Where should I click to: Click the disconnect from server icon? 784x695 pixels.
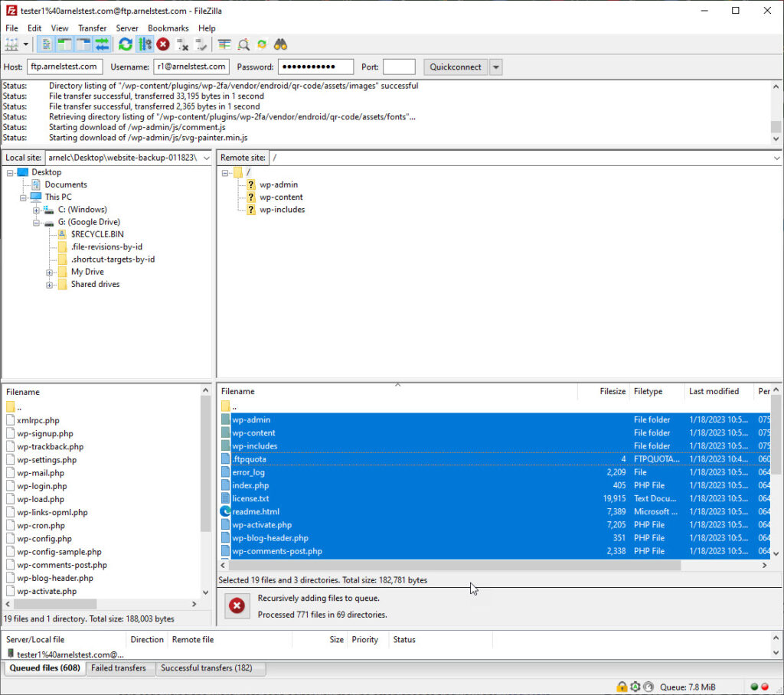[x=183, y=44]
